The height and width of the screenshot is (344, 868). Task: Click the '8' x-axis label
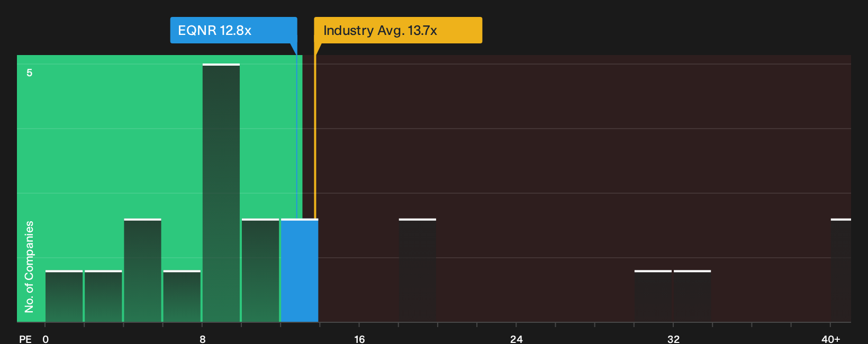click(x=203, y=339)
